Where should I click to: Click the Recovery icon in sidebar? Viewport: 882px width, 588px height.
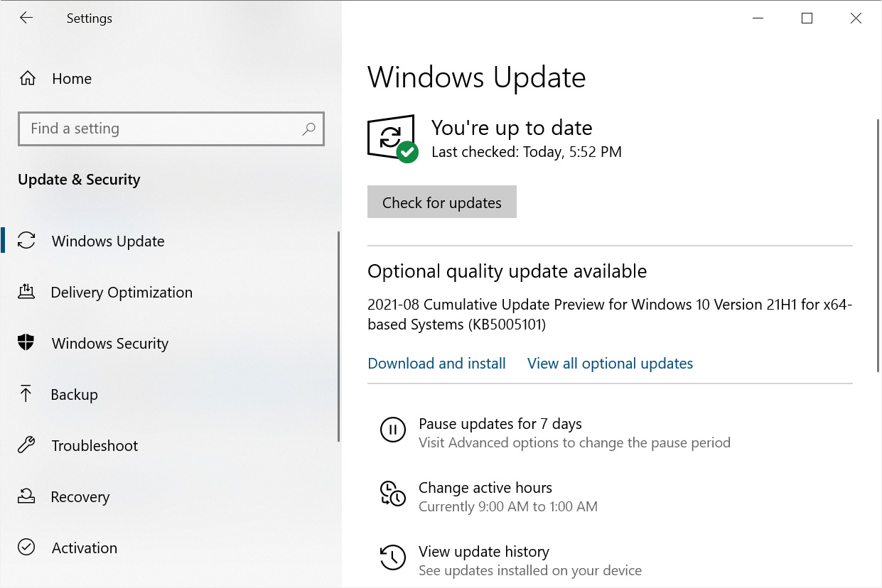(x=26, y=496)
